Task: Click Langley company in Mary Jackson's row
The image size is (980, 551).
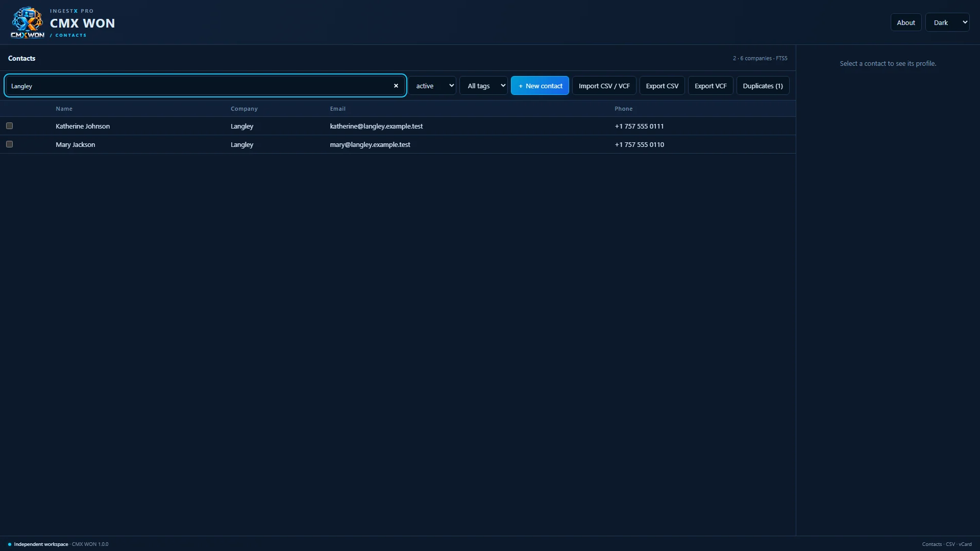Action: point(242,144)
